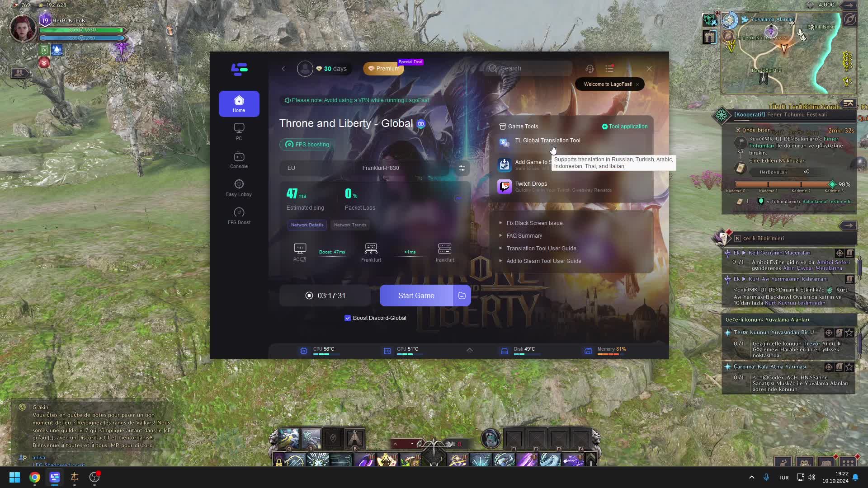
Task: Expand the FAQ Summary item
Action: (x=524, y=236)
